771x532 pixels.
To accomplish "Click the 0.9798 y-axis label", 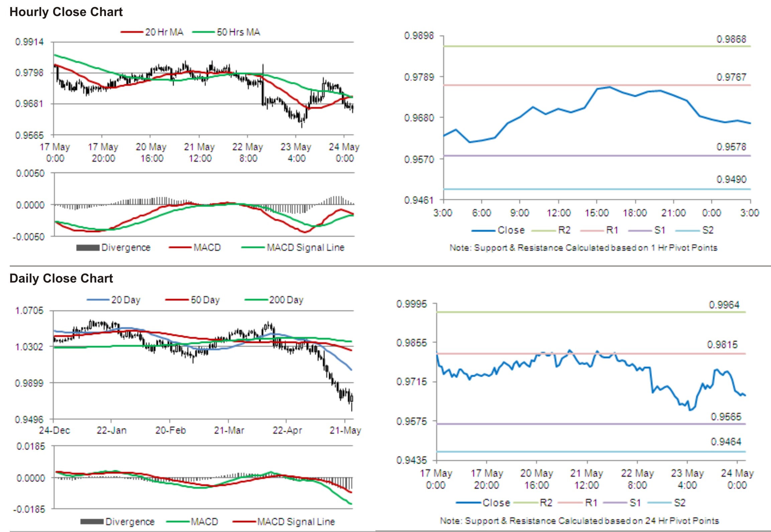I will point(29,73).
